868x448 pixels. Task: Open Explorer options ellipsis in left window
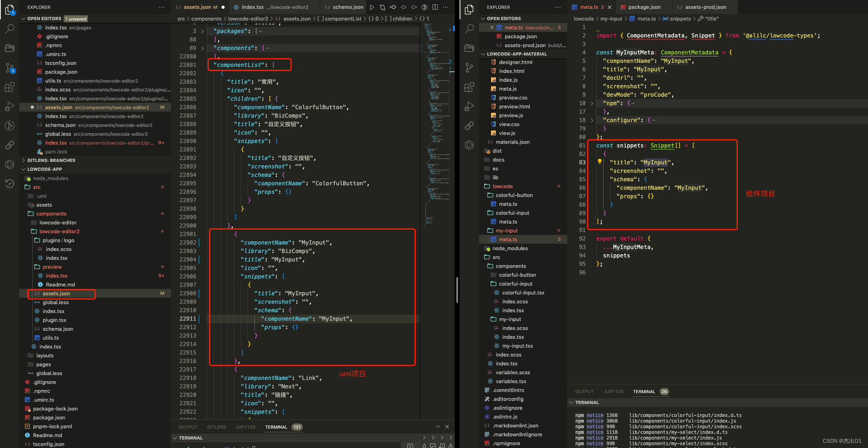pos(162,7)
